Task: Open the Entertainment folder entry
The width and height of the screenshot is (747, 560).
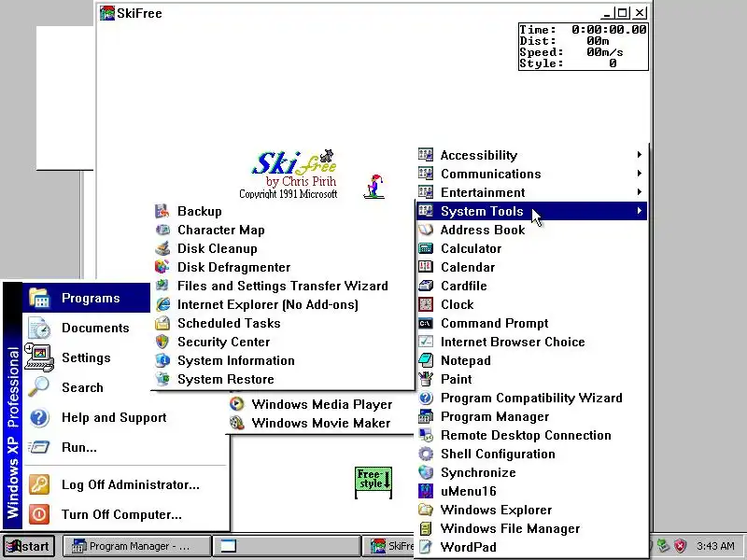Action: tap(531, 192)
